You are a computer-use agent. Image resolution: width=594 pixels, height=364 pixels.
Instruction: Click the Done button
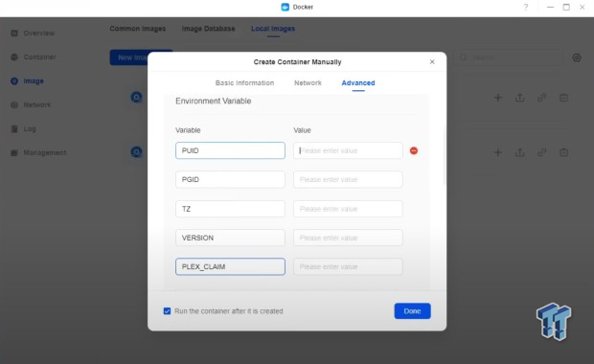(x=412, y=311)
